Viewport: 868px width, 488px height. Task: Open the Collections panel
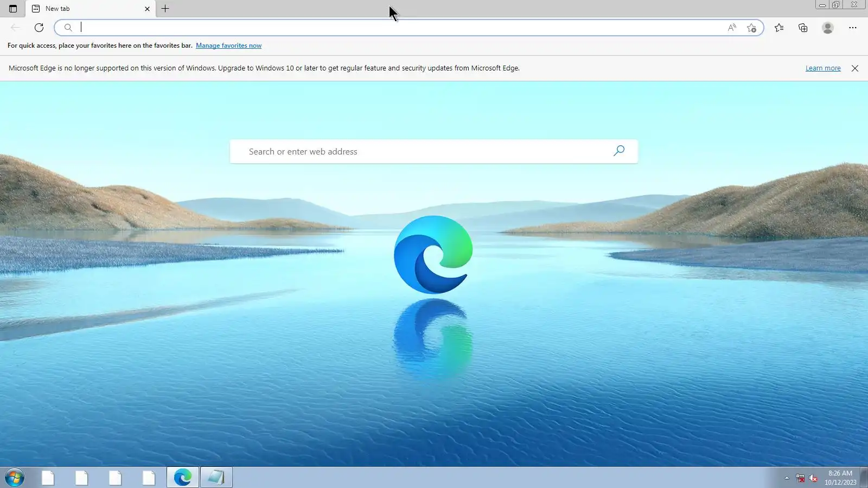(x=803, y=28)
